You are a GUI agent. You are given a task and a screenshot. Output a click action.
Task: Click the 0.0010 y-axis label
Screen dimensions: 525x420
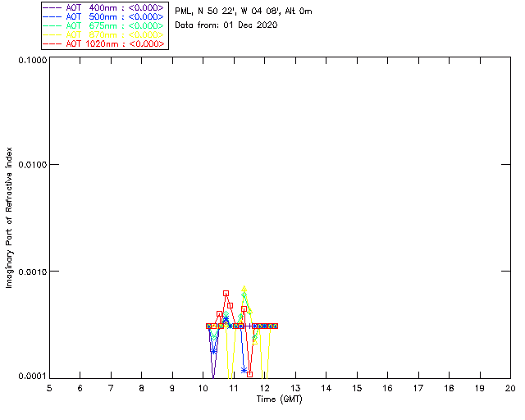click(33, 272)
